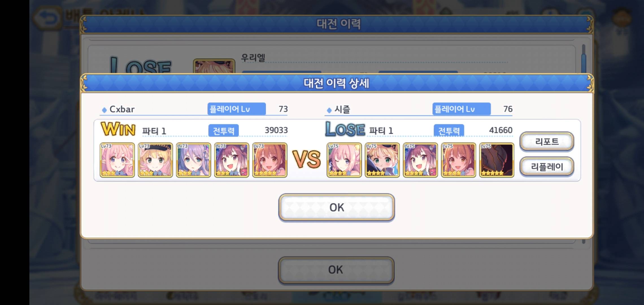Select 시즐's pink-haired winking character icon
This screenshot has height=305, width=644.
(344, 160)
